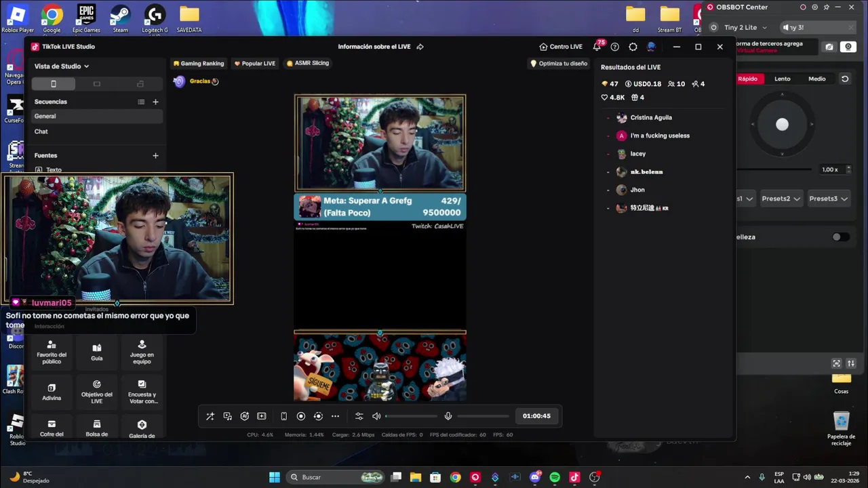This screenshot has height=488, width=868.
Task: Open Spotify from the taskbar
Action: (555, 477)
